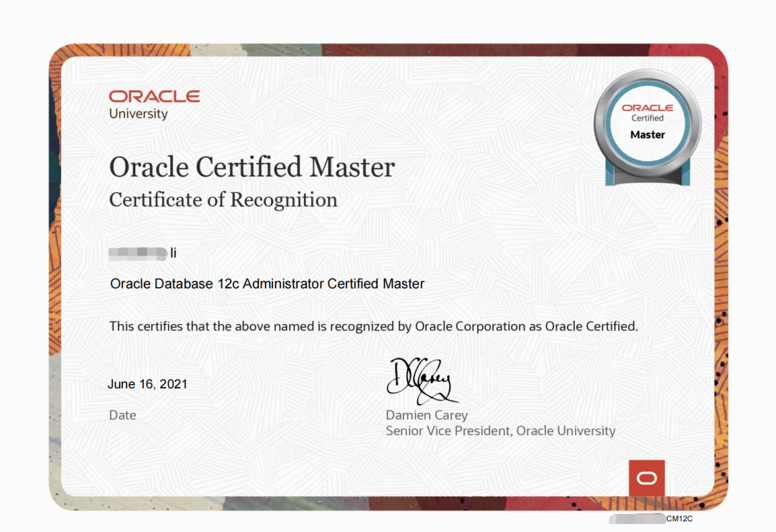Click the printed name "Damien Carey"
This screenshot has width=776, height=532.
427,415
